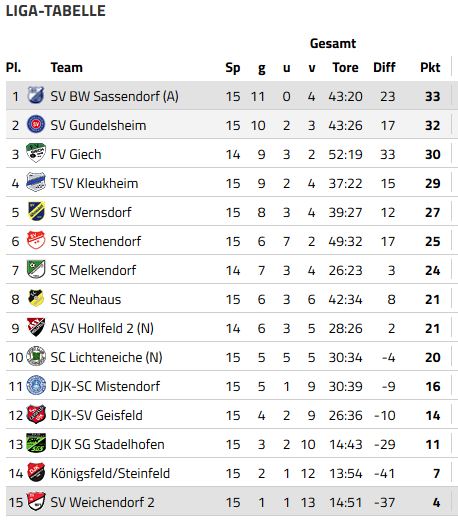The image size is (458, 524).
Task: Click the DJK-SC Mistendorf blue emblem
Action: tap(36, 385)
